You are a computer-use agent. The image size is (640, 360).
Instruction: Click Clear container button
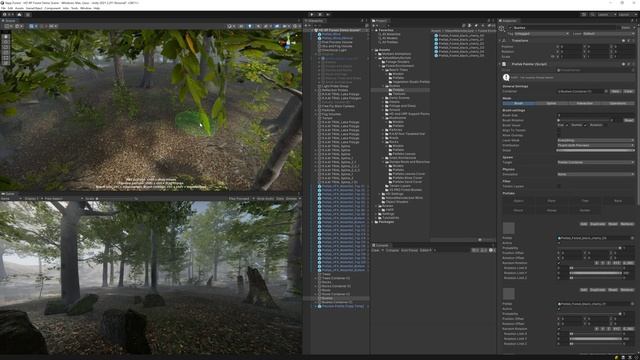coord(628,91)
